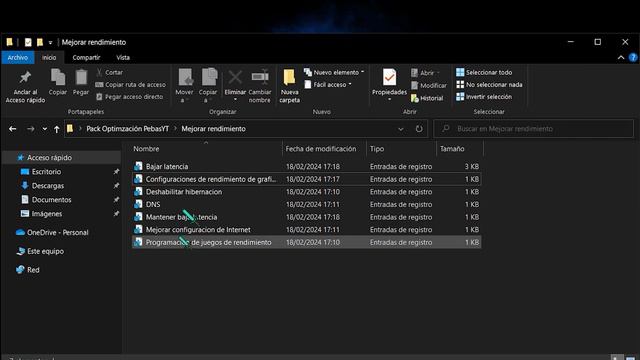The image size is (640, 360).
Task: Choose Copiar ruta de acceso
Action: coord(131,84)
